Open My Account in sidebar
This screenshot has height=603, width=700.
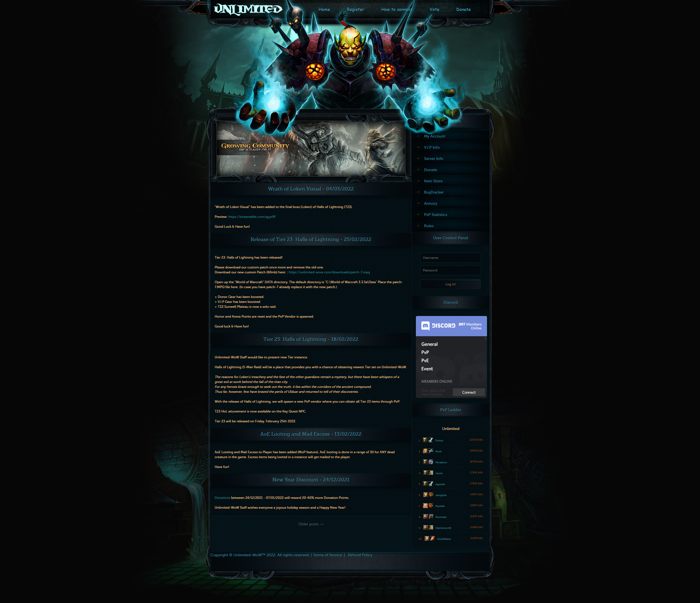coord(434,136)
